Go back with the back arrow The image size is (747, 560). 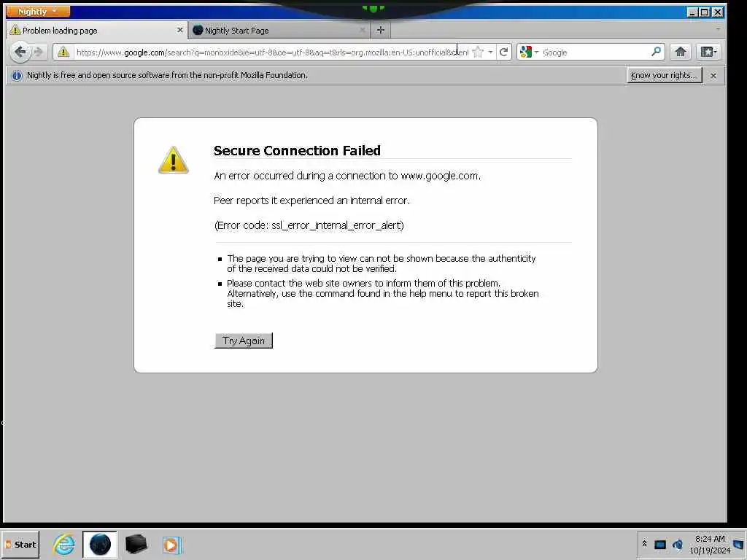[20, 52]
